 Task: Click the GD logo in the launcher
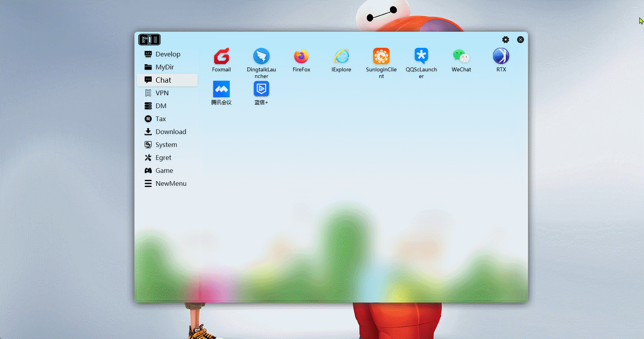pyautogui.click(x=149, y=40)
